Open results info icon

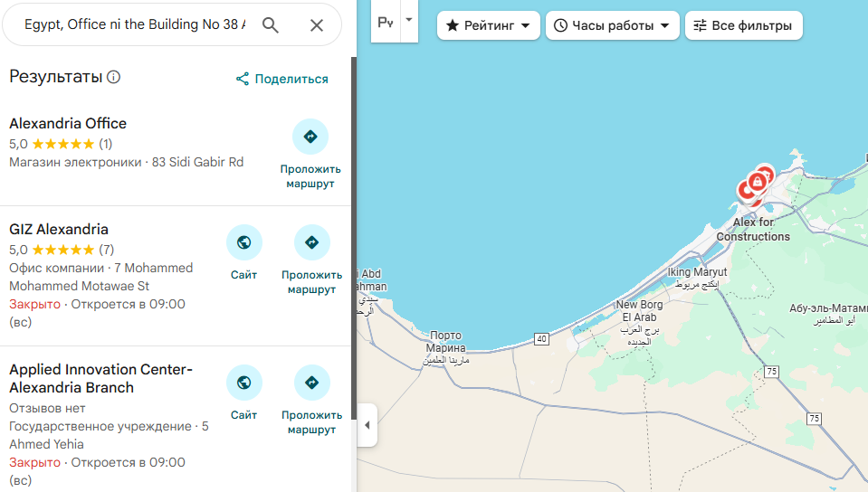point(113,77)
